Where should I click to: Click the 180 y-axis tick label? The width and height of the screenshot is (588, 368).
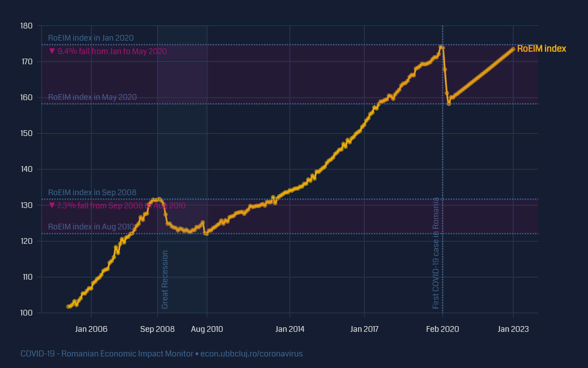pyautogui.click(x=27, y=26)
